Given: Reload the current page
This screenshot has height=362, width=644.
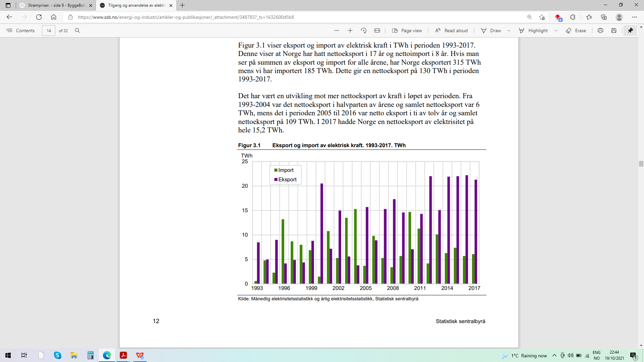Looking at the screenshot, I should pyautogui.click(x=39, y=17).
